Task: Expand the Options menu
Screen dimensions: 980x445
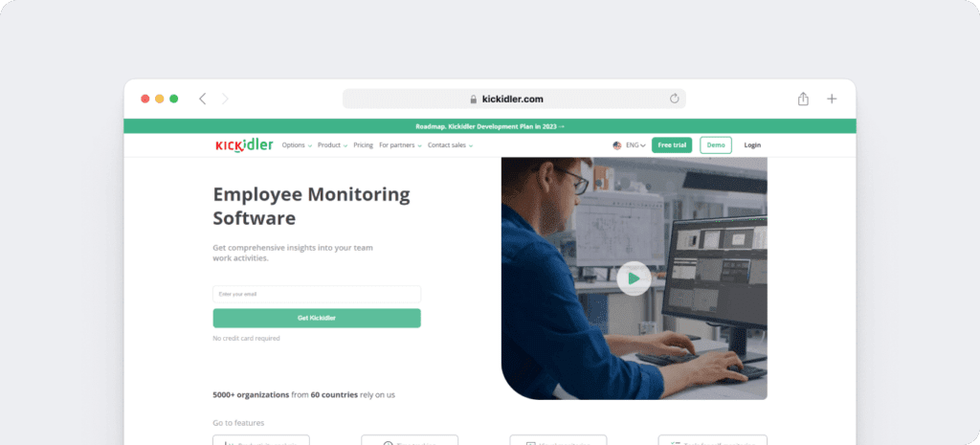Action: (x=297, y=145)
